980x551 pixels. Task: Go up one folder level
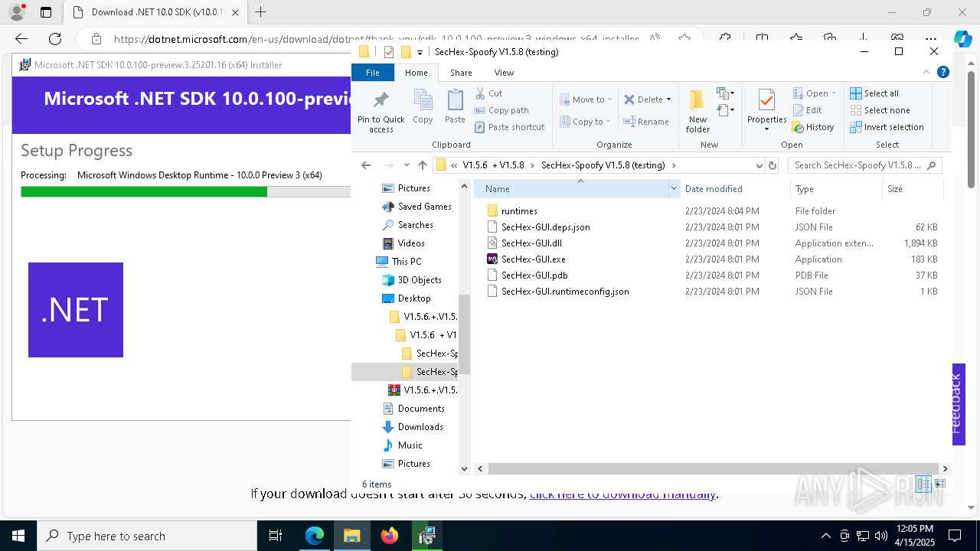pyautogui.click(x=422, y=165)
